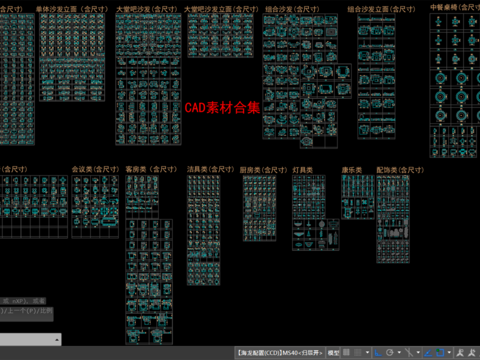Toggle polar tracking circular icon

pyautogui.click(x=390, y=352)
